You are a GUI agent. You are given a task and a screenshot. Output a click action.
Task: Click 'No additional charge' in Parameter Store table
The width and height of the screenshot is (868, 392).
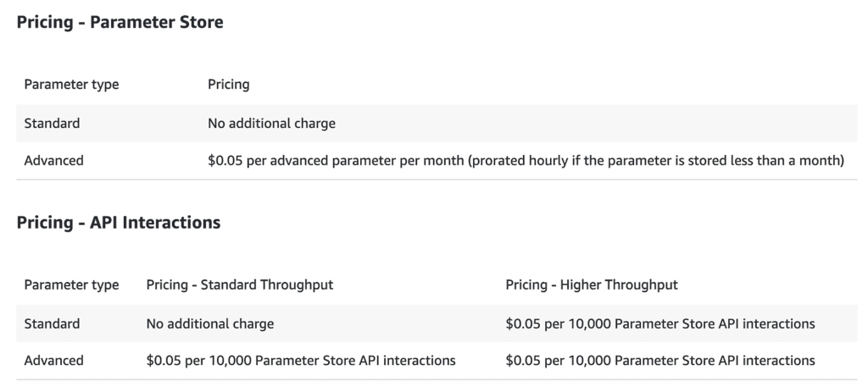271,124
